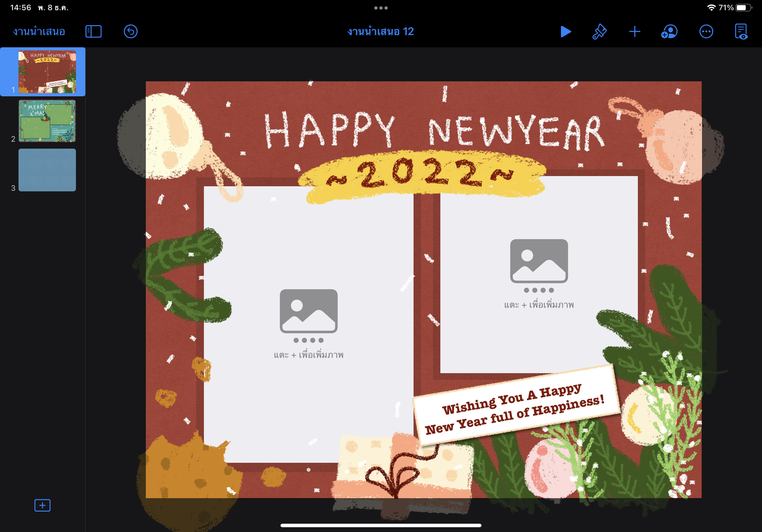Select the yellow 2022 banner
Viewport: 762px width, 532px height.
point(422,174)
